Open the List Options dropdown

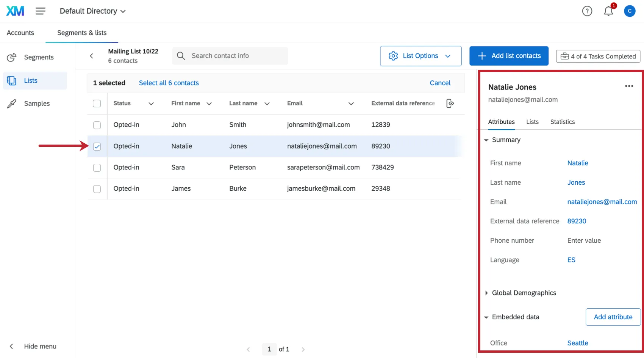tap(420, 56)
